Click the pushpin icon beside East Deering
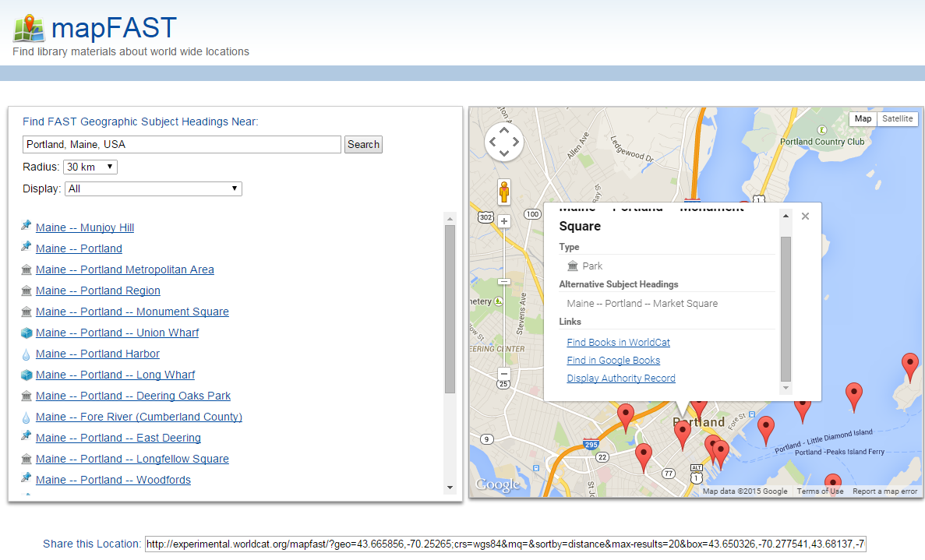 coord(26,436)
